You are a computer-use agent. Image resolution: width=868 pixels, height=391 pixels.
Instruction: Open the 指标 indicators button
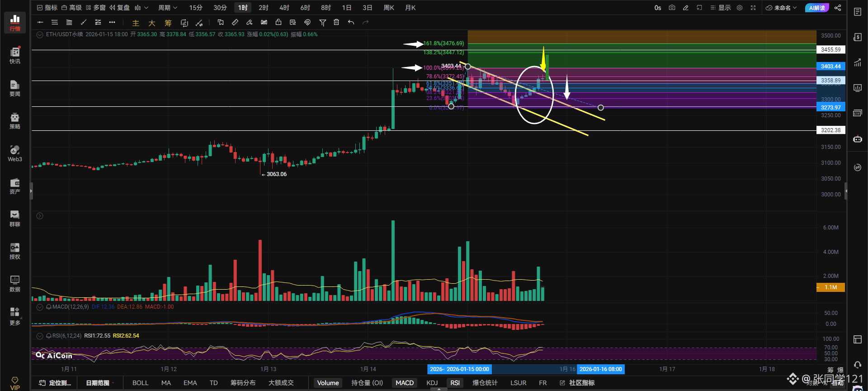47,8
